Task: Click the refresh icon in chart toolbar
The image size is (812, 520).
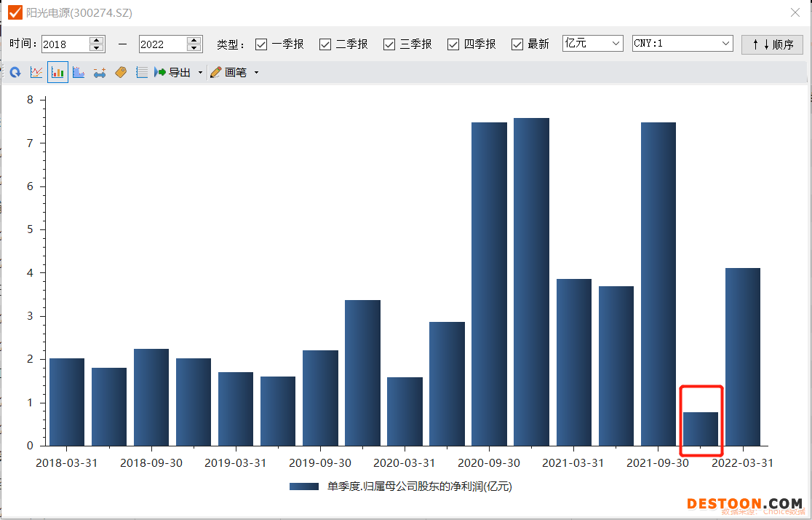Action: click(x=15, y=73)
